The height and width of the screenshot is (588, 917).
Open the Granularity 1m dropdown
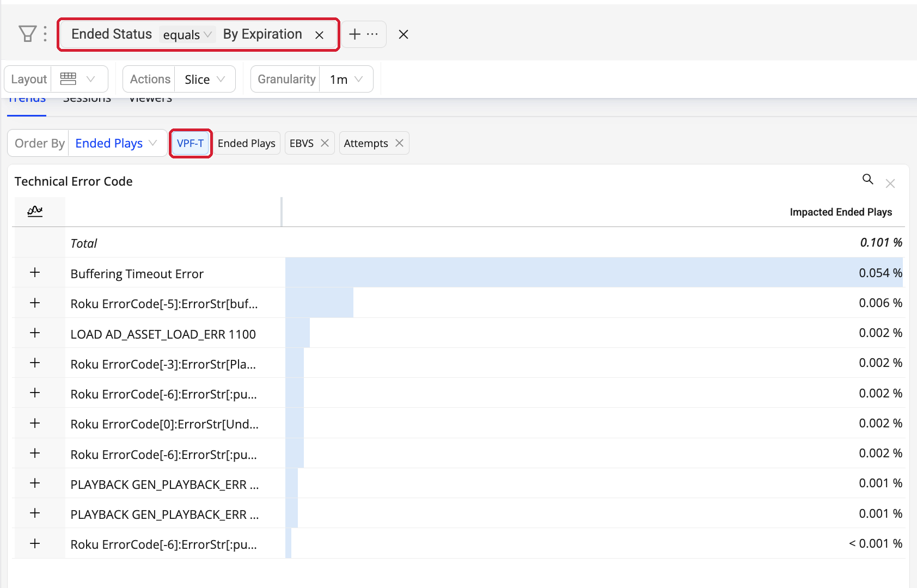point(346,79)
